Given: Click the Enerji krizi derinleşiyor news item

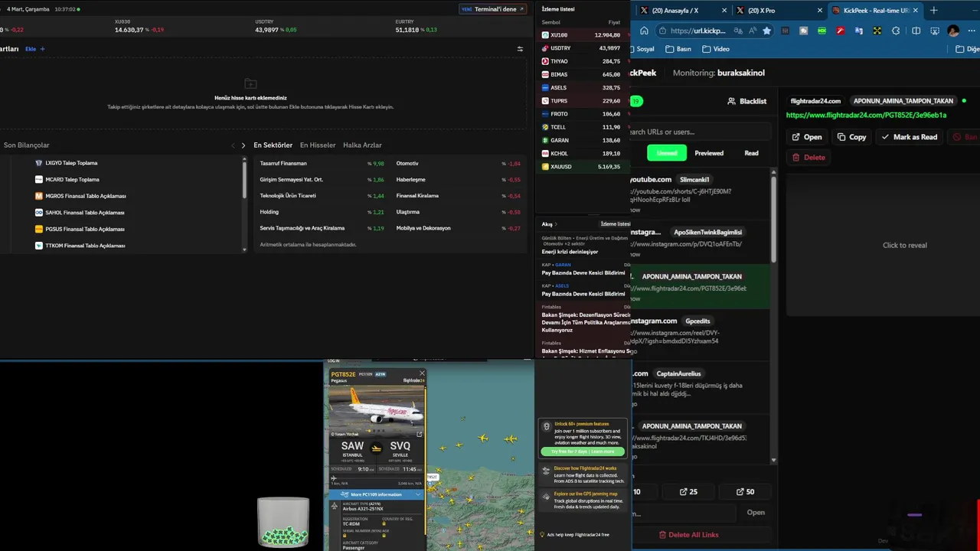Looking at the screenshot, I should point(570,252).
